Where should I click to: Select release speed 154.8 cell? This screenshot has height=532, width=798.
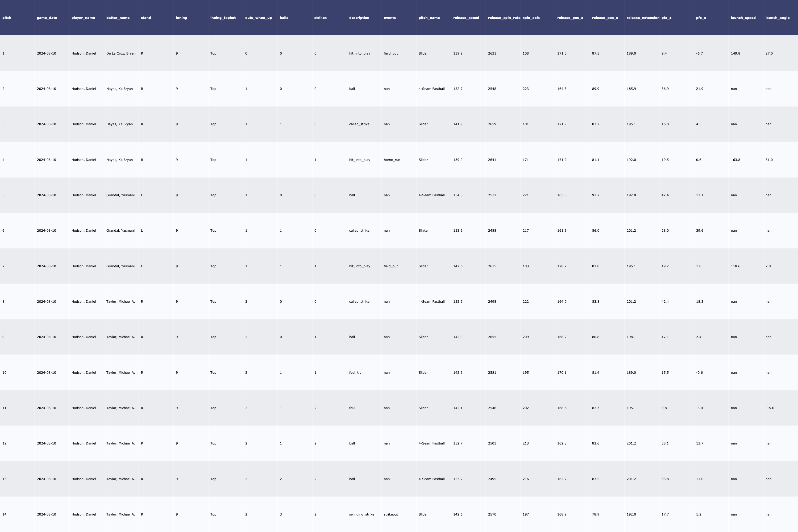pos(458,196)
